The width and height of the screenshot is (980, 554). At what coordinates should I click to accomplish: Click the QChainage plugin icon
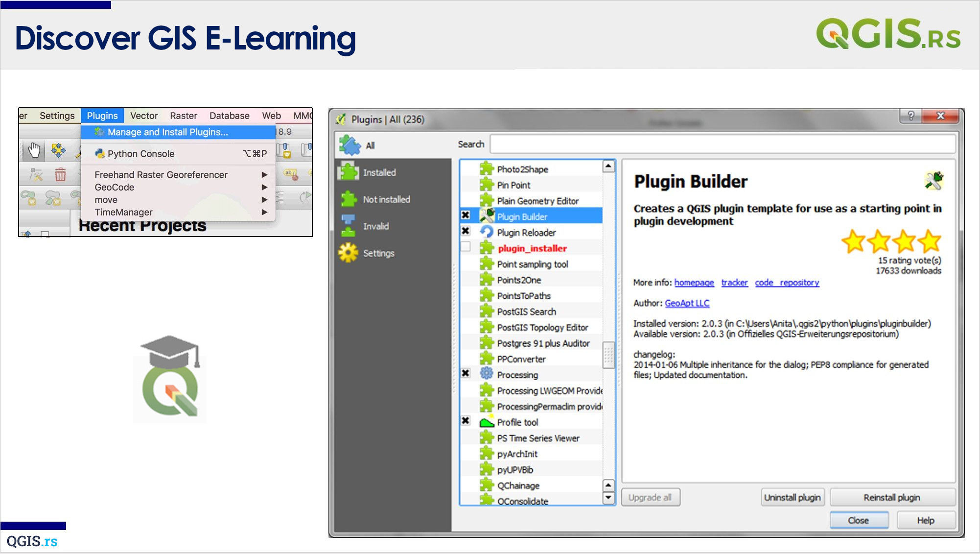(487, 485)
